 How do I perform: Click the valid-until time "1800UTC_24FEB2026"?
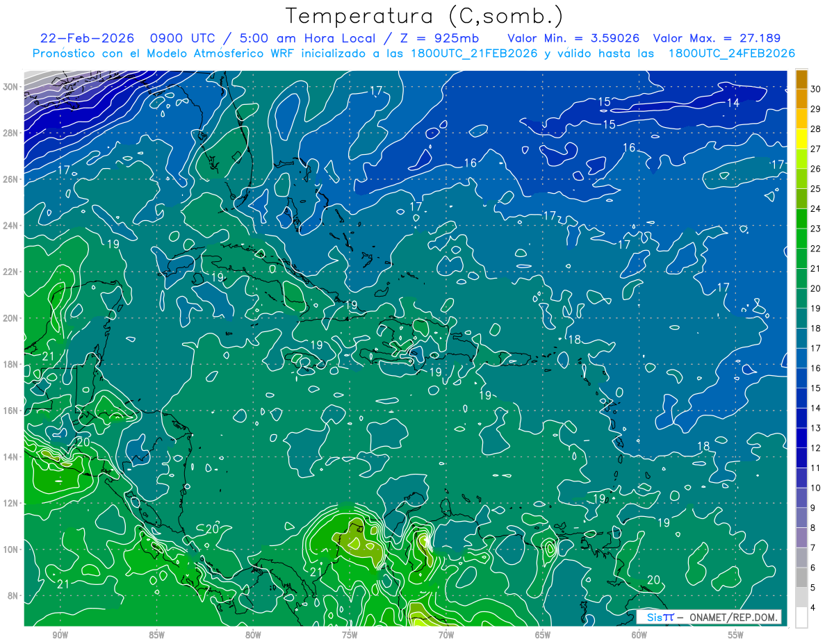pyautogui.click(x=731, y=53)
